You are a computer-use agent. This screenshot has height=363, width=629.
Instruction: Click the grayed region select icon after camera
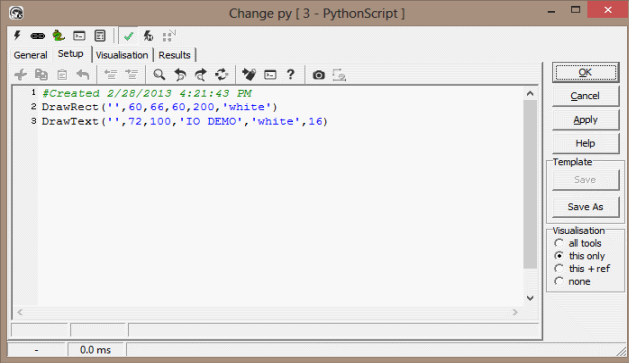339,75
